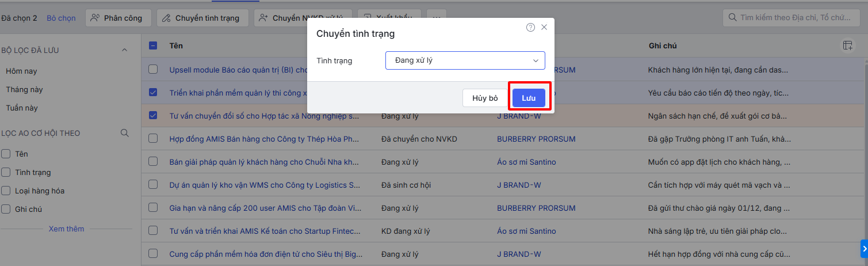This screenshot has height=266, width=868.
Task: Check the Upsell module Báo cáo quản trị row
Action: [x=153, y=69]
